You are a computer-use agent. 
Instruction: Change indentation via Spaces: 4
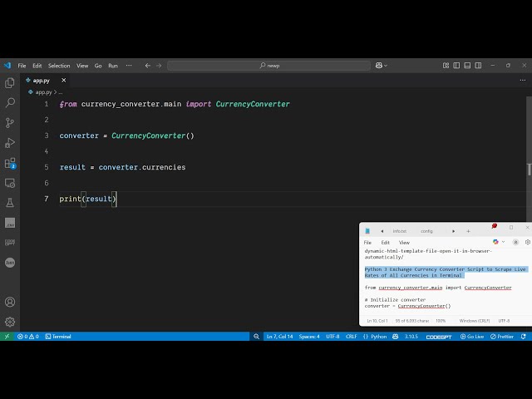coord(309,336)
